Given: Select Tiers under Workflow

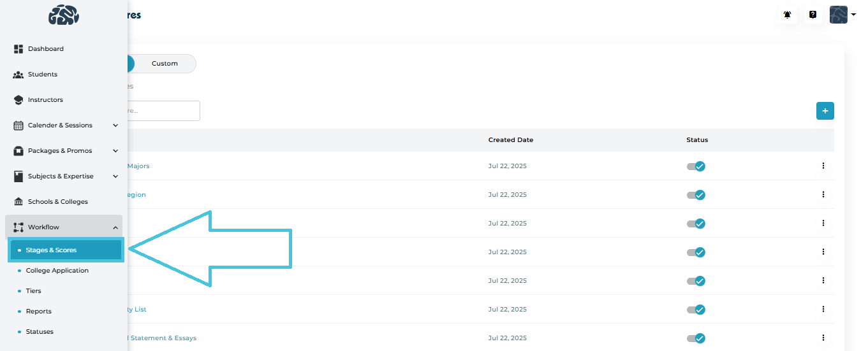Looking at the screenshot, I should click(33, 291).
